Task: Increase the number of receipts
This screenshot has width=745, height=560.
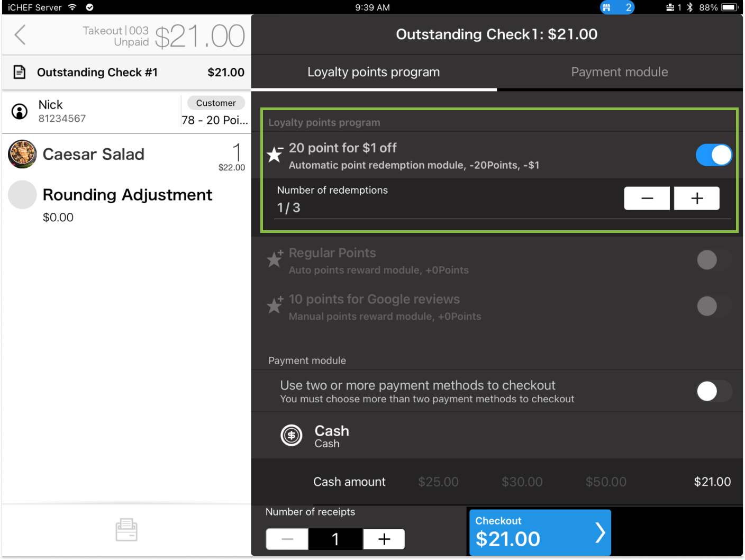Action: click(384, 539)
